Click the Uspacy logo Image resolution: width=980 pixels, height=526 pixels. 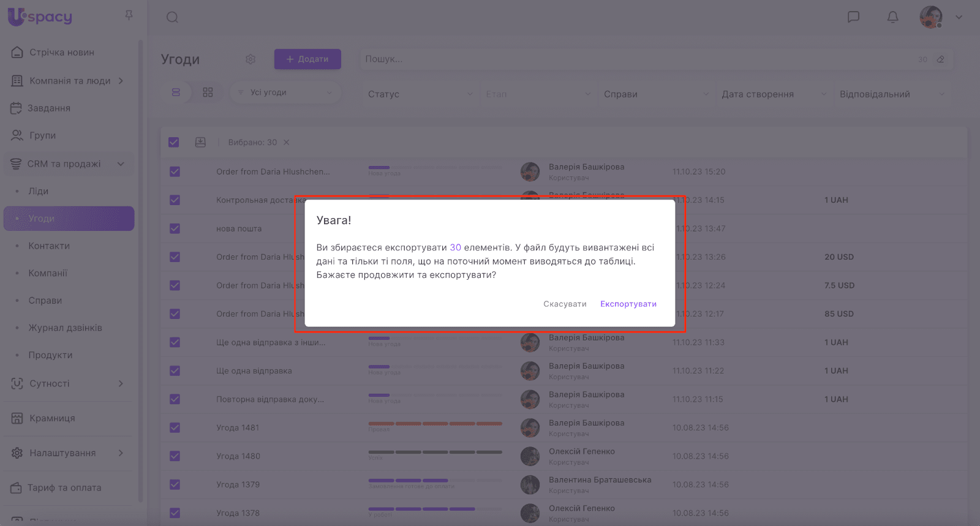click(x=40, y=17)
